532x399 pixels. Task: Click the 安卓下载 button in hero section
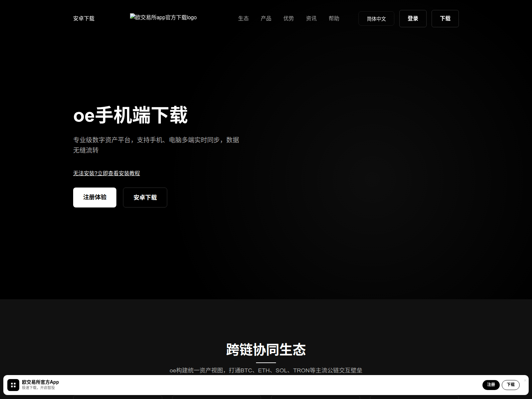pos(145,198)
